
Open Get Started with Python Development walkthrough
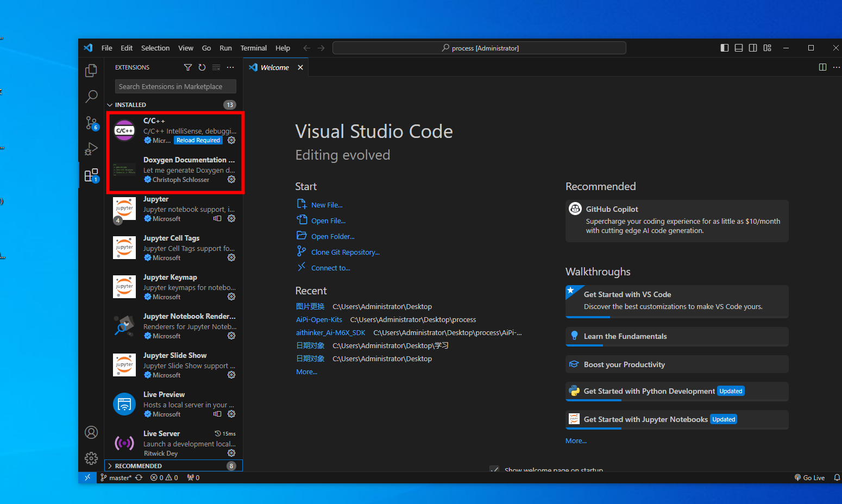click(677, 392)
